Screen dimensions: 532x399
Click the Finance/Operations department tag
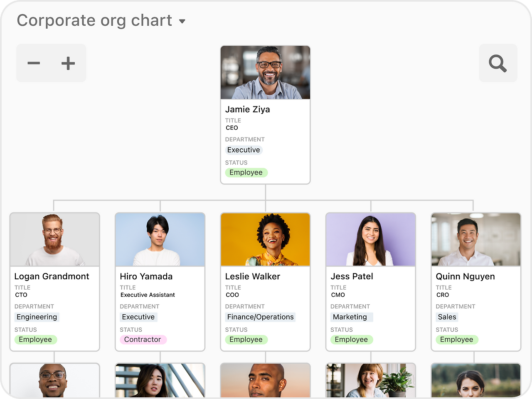[x=260, y=317]
